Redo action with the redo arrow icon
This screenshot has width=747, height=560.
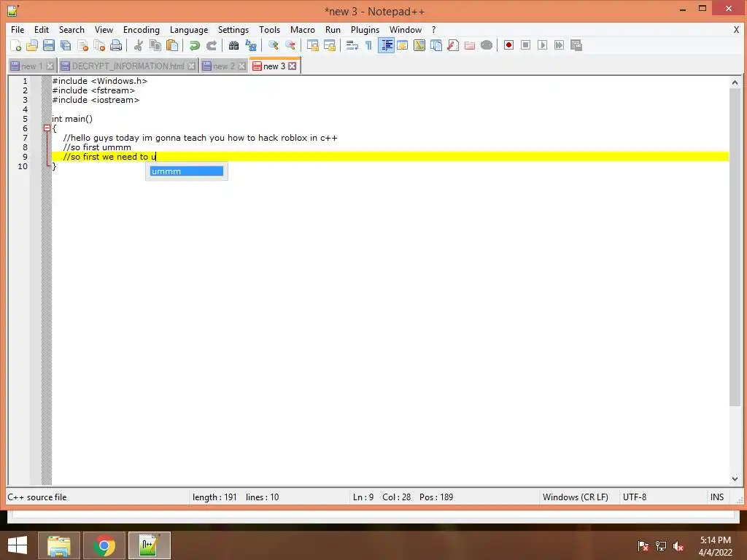(212, 46)
